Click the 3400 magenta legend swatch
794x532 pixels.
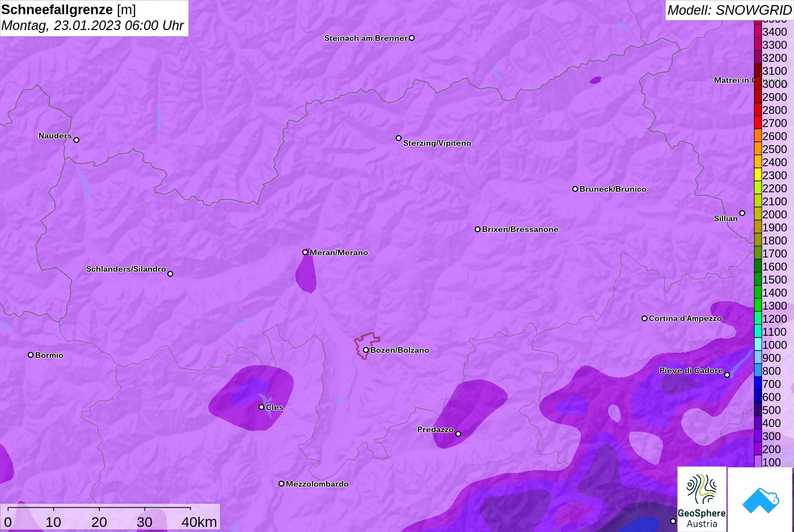758,32
